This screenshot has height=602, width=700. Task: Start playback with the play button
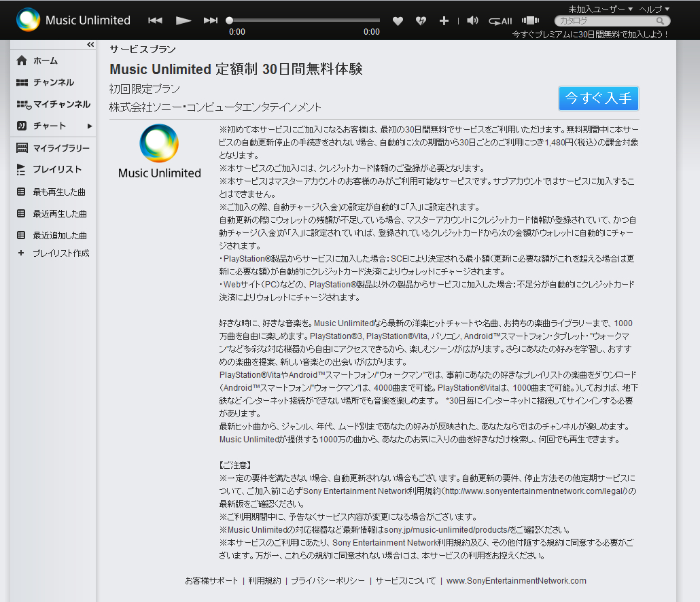click(x=183, y=20)
